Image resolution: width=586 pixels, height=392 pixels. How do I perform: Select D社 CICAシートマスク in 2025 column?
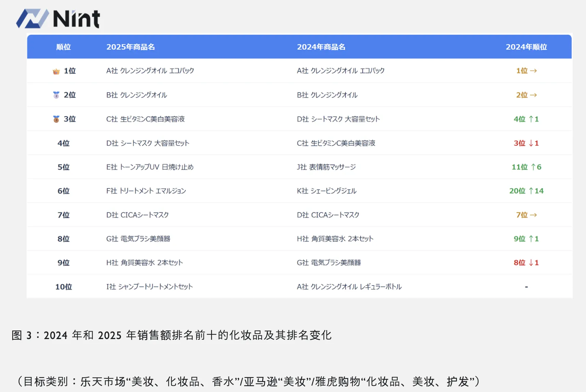tap(137, 215)
